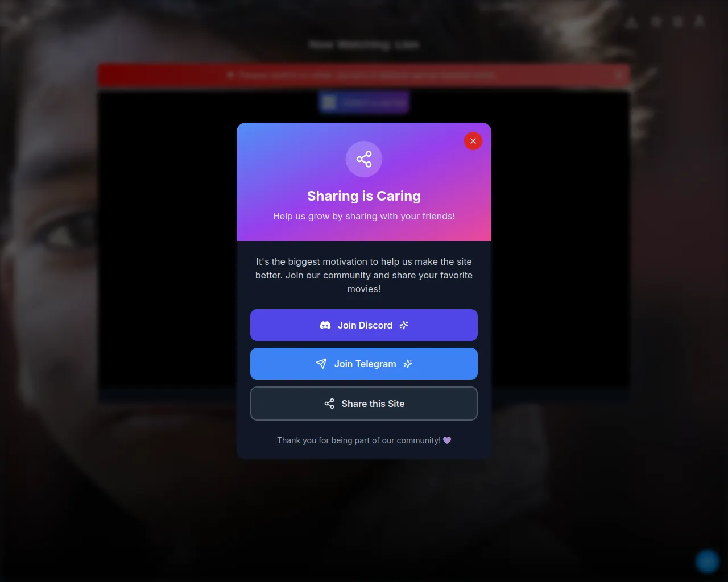Click the Discord logo icon
Viewport: 728px width, 582px height.
coord(325,325)
